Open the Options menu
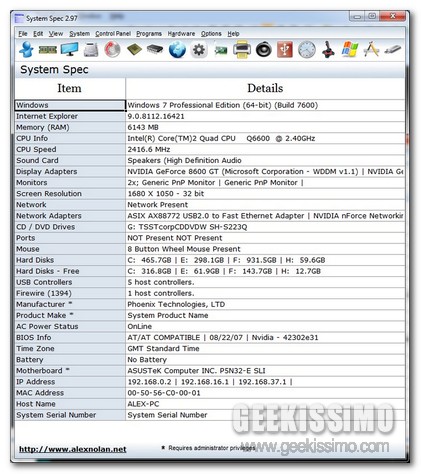The height and width of the screenshot is (474, 421). (211, 34)
